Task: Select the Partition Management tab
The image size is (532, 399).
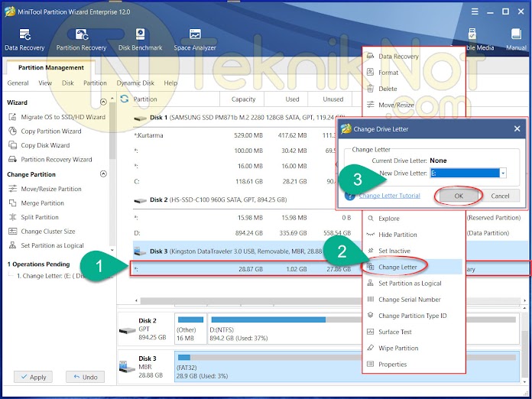Action: tap(51, 67)
